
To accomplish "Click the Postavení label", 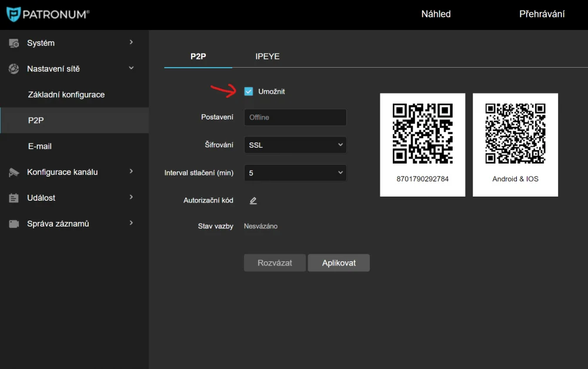I will (x=217, y=117).
